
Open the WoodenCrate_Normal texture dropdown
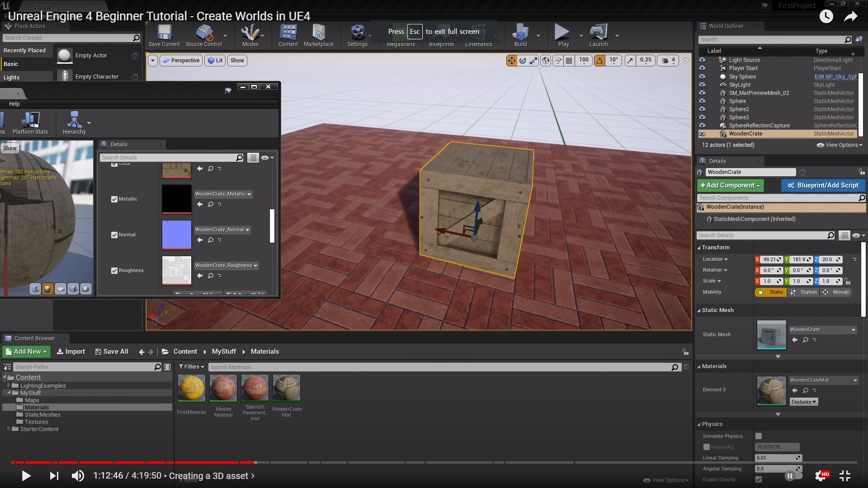click(222, 230)
